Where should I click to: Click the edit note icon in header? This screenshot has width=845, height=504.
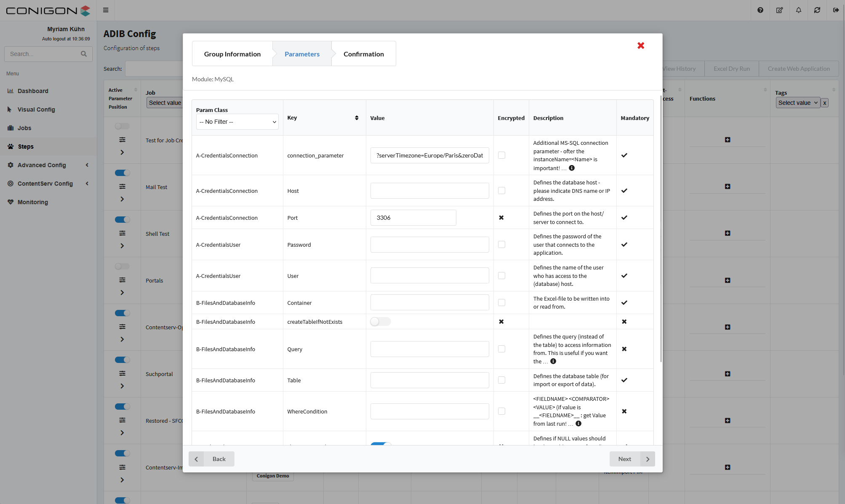(x=779, y=10)
